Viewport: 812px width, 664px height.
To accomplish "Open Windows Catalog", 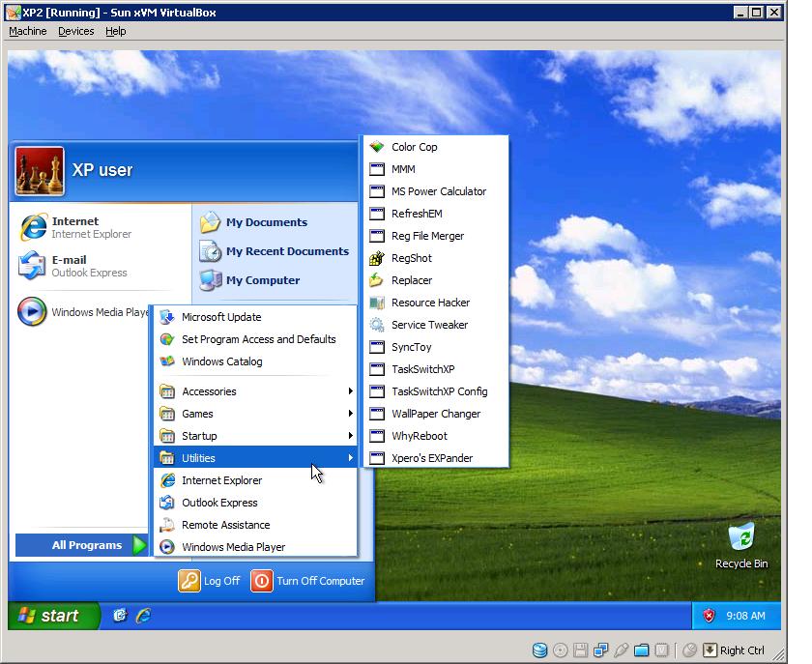I will [x=255, y=361].
